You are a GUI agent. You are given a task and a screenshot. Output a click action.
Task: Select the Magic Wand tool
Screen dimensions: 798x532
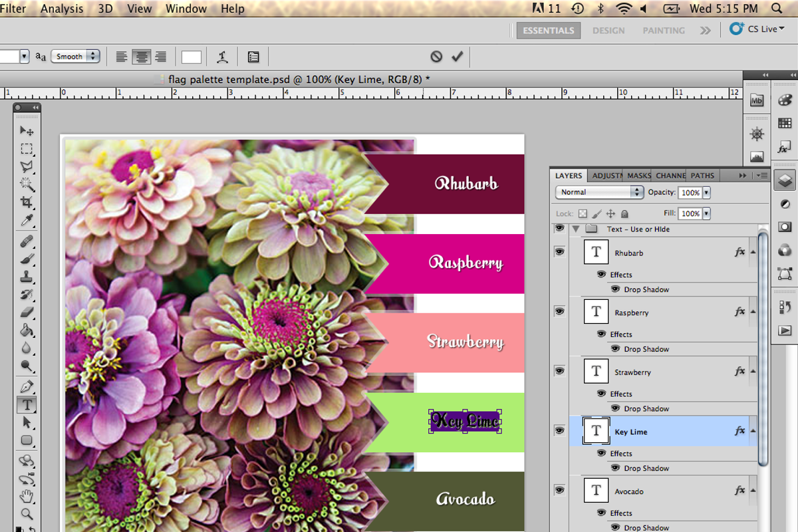coord(27,184)
